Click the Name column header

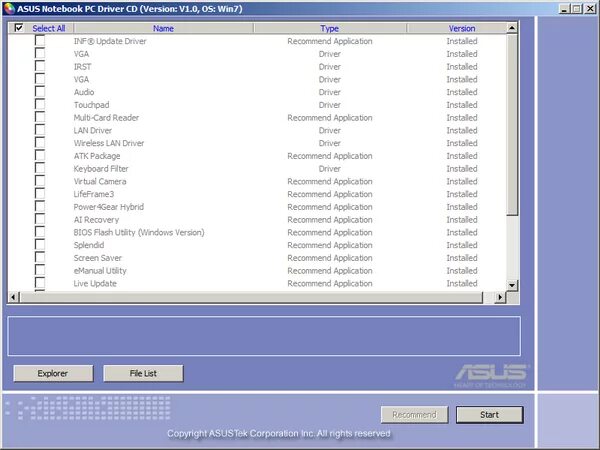[x=163, y=28]
